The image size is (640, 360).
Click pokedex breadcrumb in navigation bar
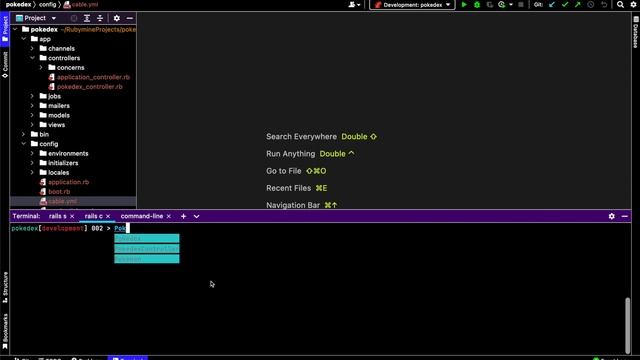[x=18, y=4]
